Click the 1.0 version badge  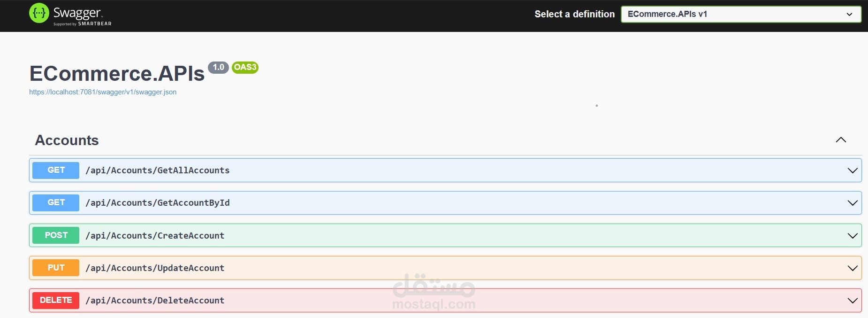[x=218, y=67]
